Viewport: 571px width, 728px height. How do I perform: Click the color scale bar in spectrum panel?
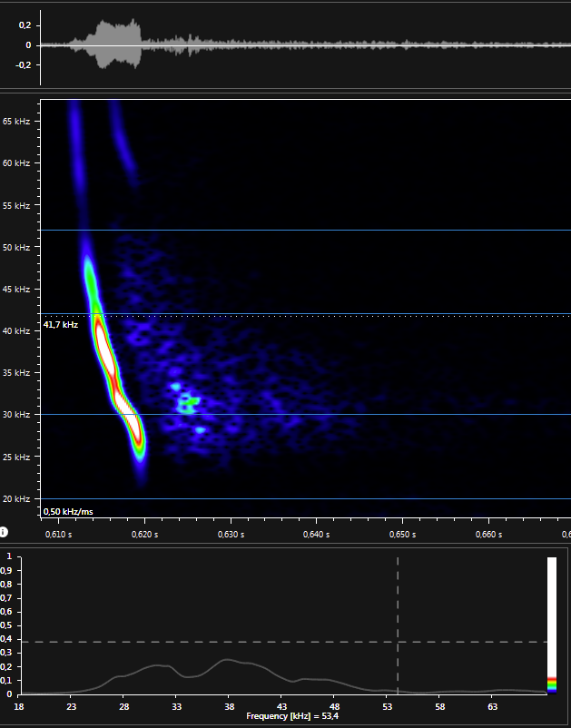point(552,617)
